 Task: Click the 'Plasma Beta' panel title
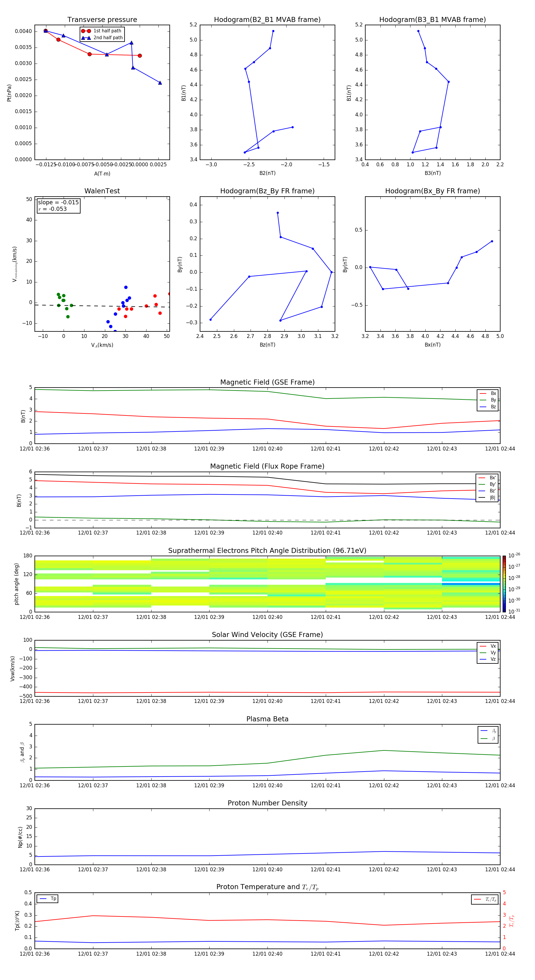(x=267, y=719)
